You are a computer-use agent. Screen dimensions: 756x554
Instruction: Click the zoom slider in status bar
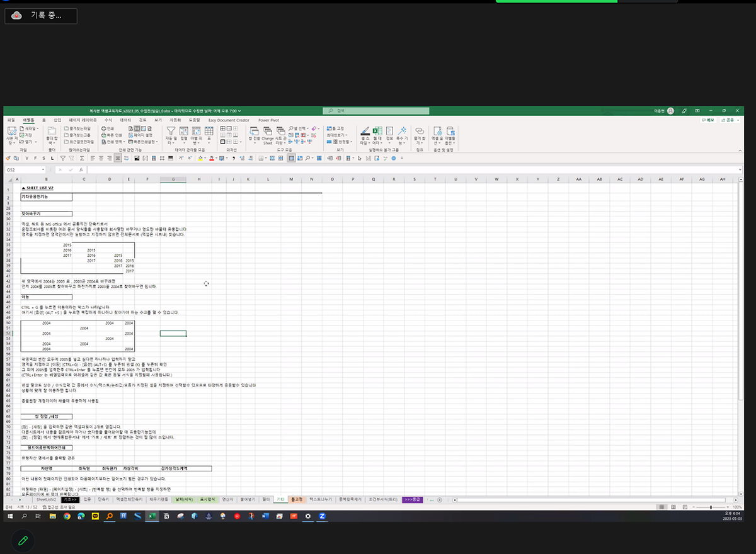coord(711,507)
